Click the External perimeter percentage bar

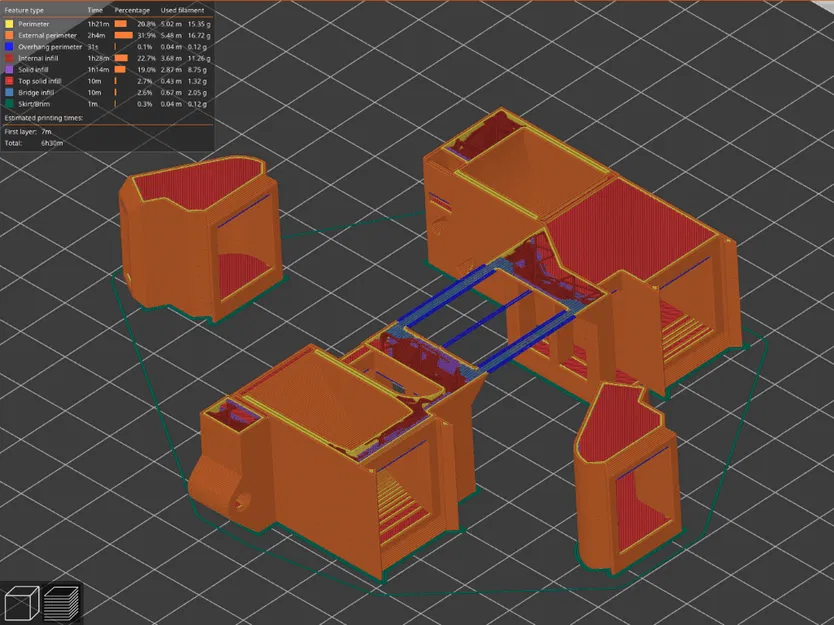[x=123, y=35]
